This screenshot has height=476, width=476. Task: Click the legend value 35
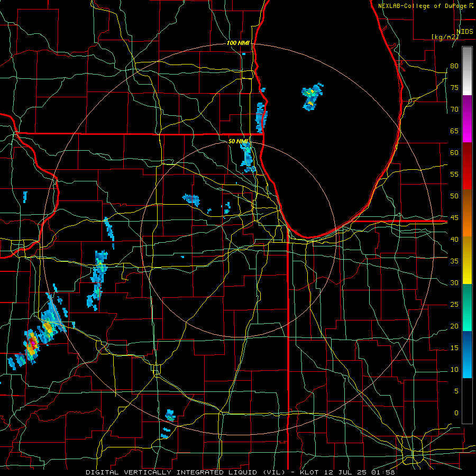pyautogui.click(x=454, y=261)
